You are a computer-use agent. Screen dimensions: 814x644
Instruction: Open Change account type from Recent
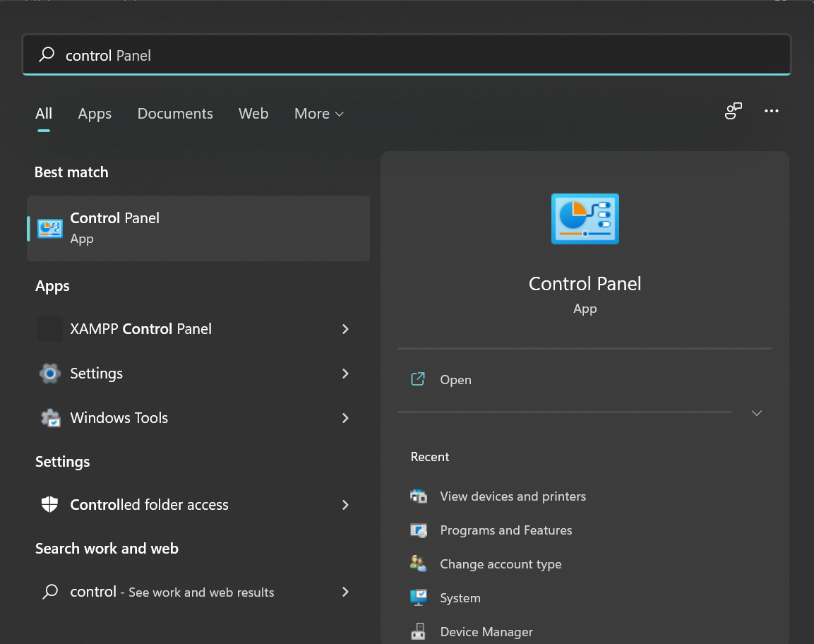click(x=501, y=564)
